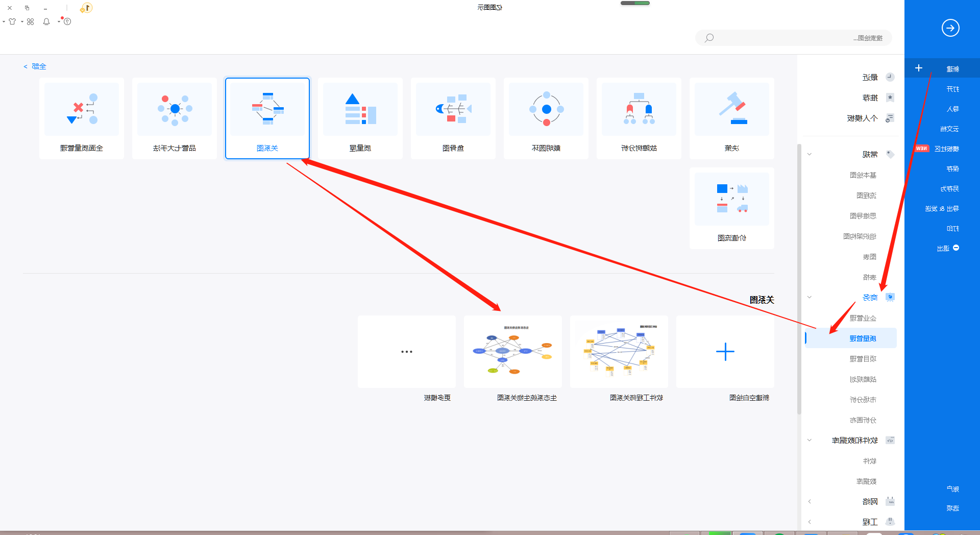Select the 品管七大手法 template type card
980x535 pixels.
click(175, 118)
